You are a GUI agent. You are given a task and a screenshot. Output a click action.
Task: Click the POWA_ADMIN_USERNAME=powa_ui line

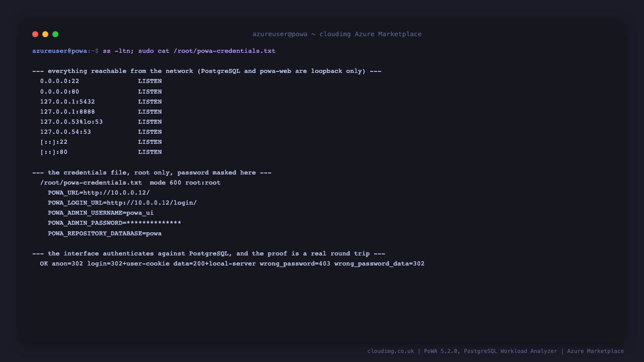pos(101,213)
